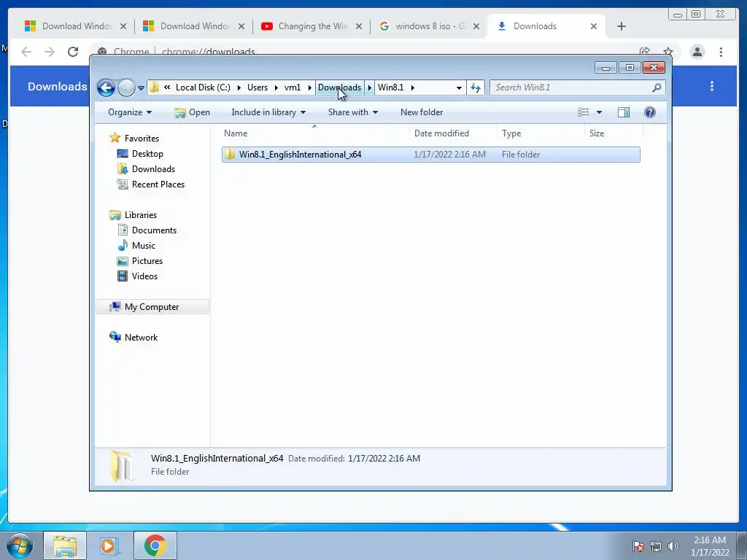Open Downloads page more actions menu
Image resolution: width=747 pixels, height=560 pixels.
(712, 86)
